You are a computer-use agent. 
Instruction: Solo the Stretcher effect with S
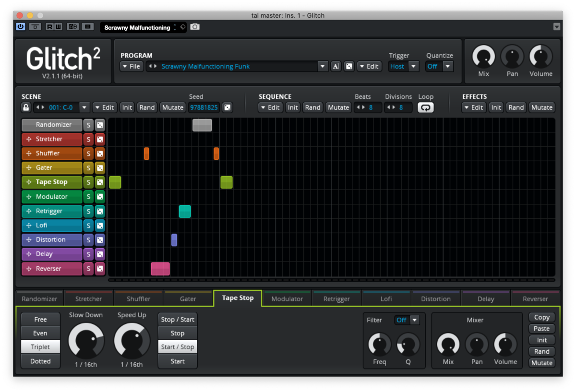click(88, 139)
